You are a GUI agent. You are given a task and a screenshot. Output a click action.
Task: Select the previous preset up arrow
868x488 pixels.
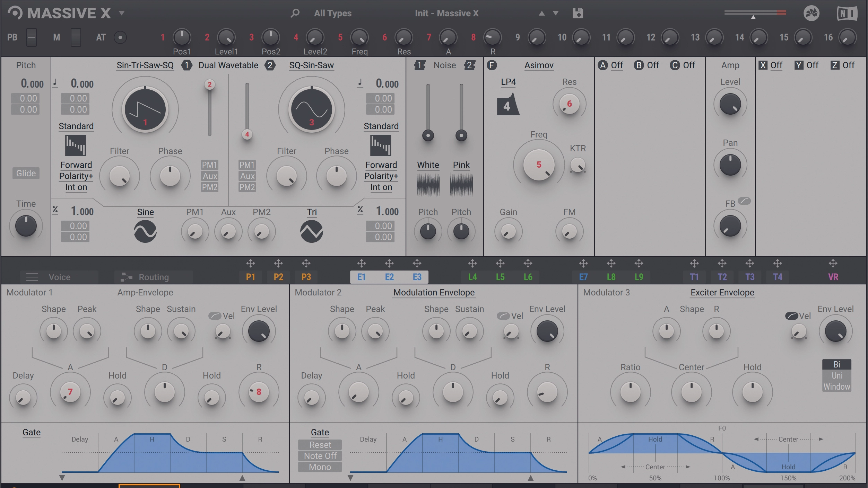(x=541, y=13)
